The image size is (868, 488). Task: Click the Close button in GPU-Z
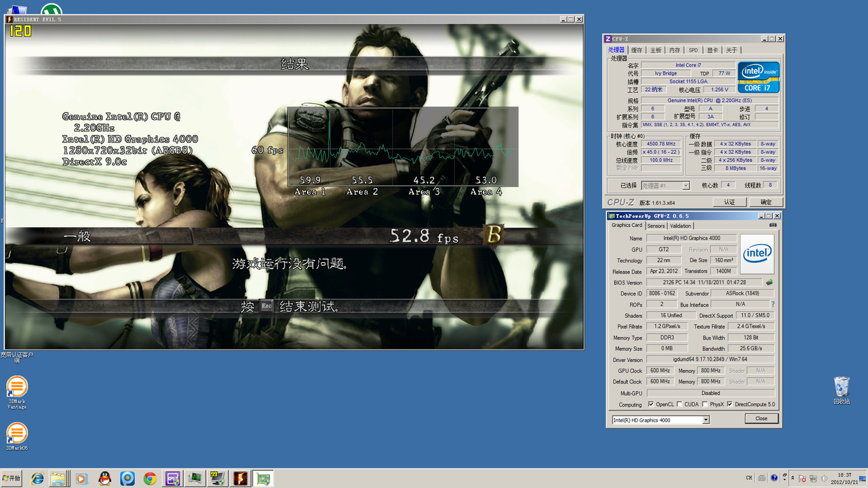[762, 418]
